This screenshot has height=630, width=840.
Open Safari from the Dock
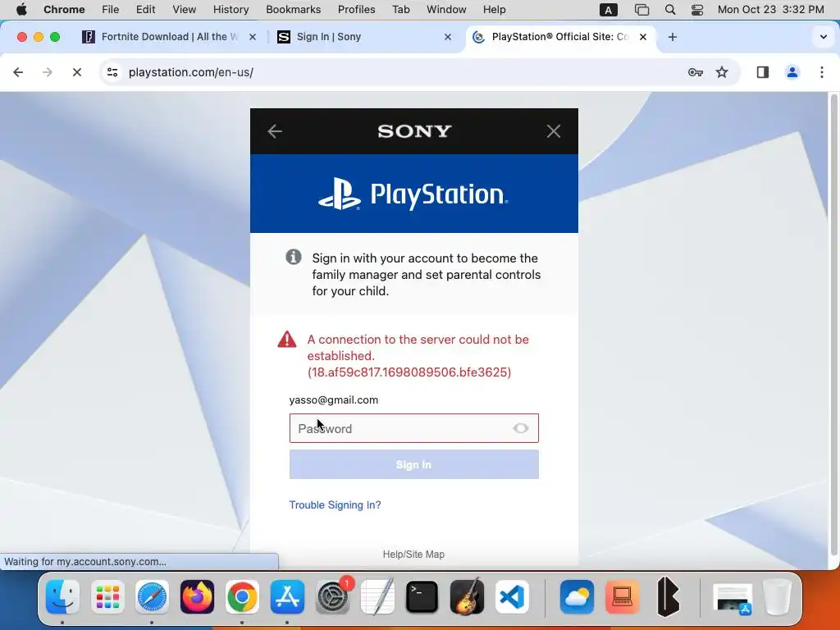tap(152, 597)
